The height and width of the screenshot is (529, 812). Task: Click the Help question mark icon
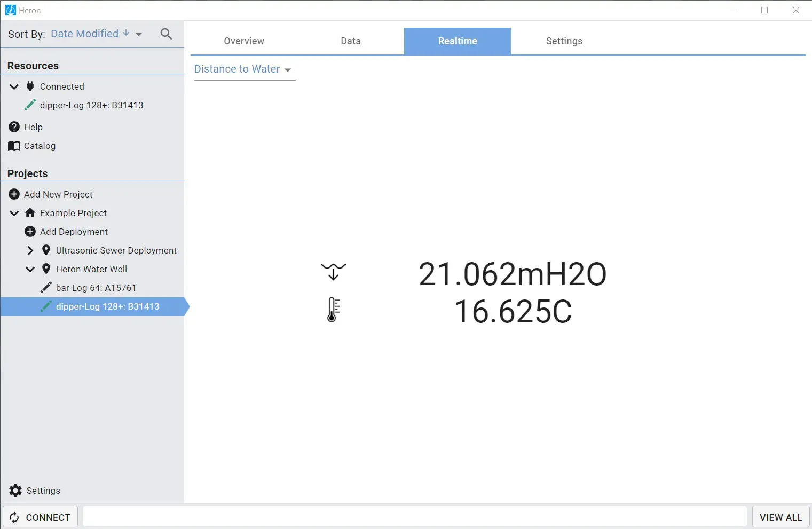(14, 127)
